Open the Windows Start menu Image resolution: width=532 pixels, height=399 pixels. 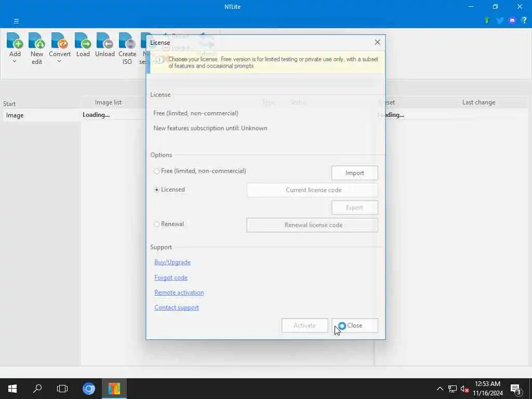pos(12,389)
